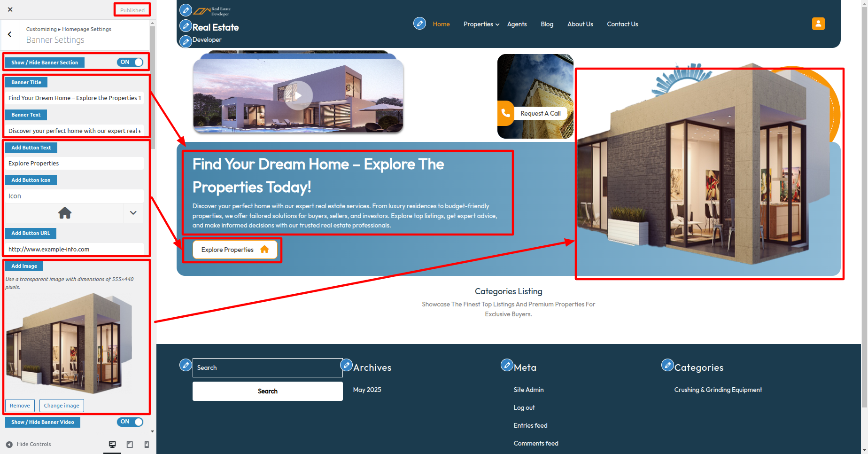Click the Add Button URL input field
The width and height of the screenshot is (868, 454).
[74, 249]
